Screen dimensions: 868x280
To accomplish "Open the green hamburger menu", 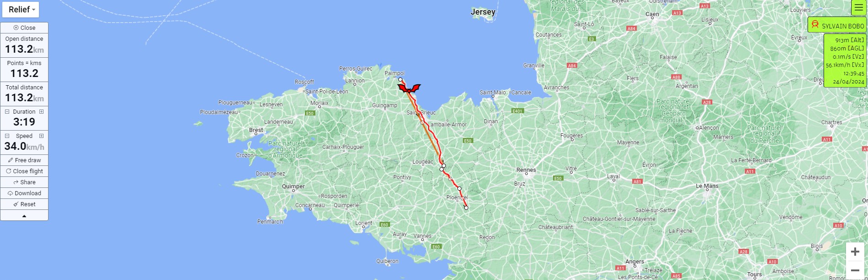I will click(858, 8).
